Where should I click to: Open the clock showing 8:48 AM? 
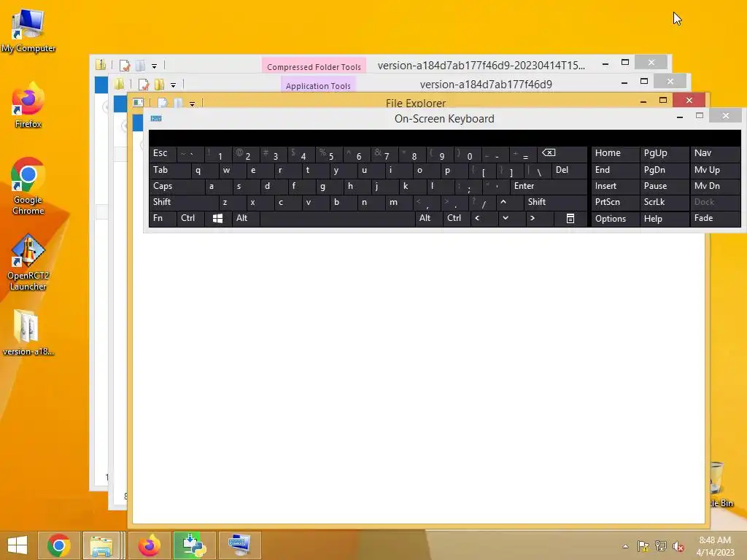[715, 545]
